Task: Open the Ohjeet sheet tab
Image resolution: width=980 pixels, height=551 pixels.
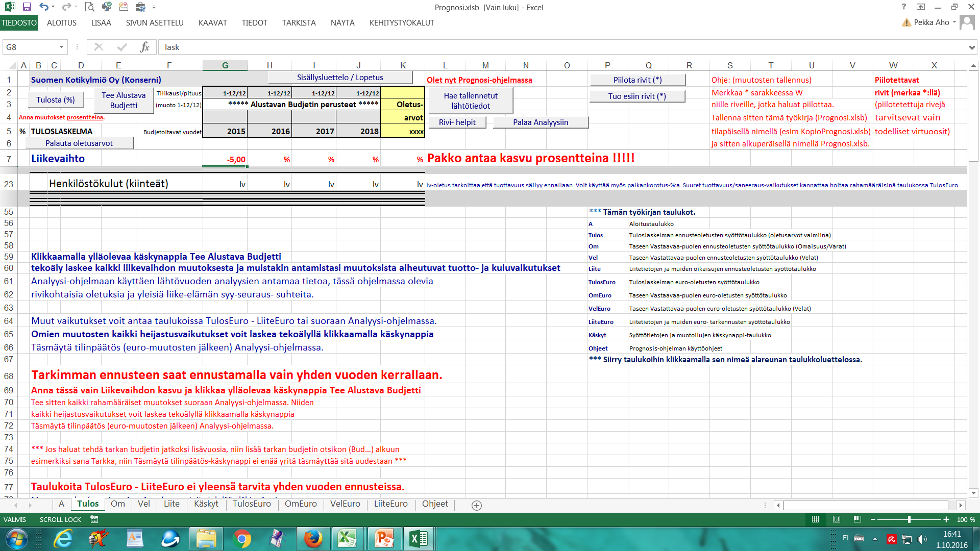Action: coord(435,504)
